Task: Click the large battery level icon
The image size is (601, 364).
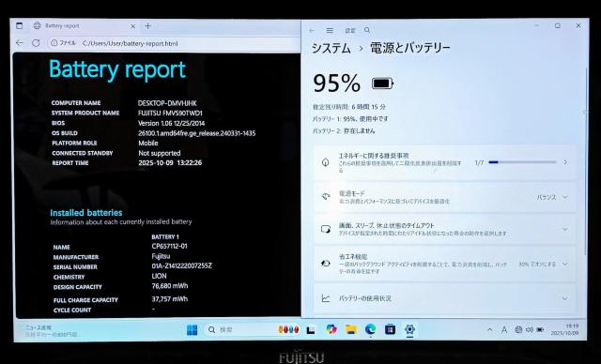Action: pyautogui.click(x=382, y=83)
